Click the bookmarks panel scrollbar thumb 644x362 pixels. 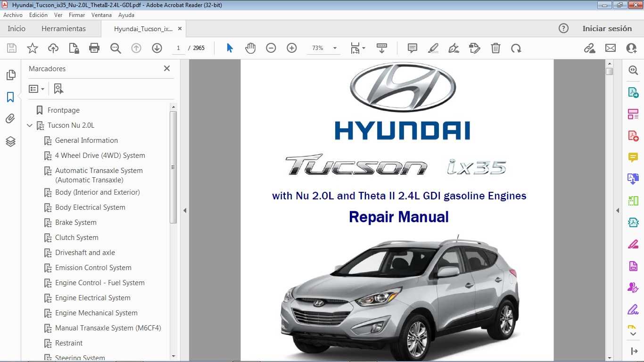pos(173,167)
